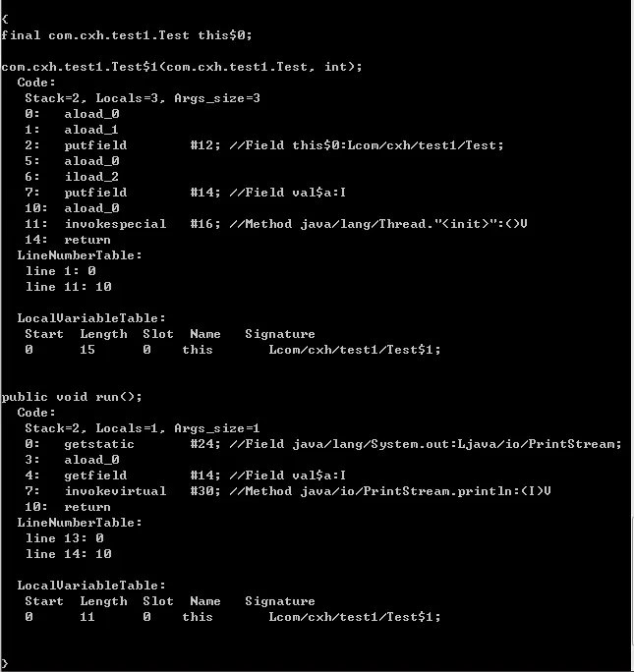Click the "line 11: 10" entry
634x672 pixels.
pos(68,287)
